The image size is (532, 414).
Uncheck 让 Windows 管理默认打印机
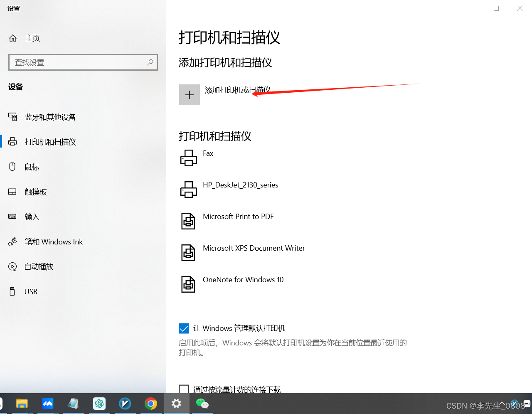(x=184, y=328)
